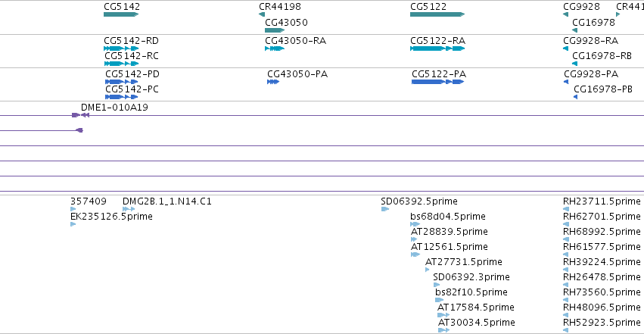
Task: Click the CR44198 small gene arrow
Action: (x=262, y=14)
